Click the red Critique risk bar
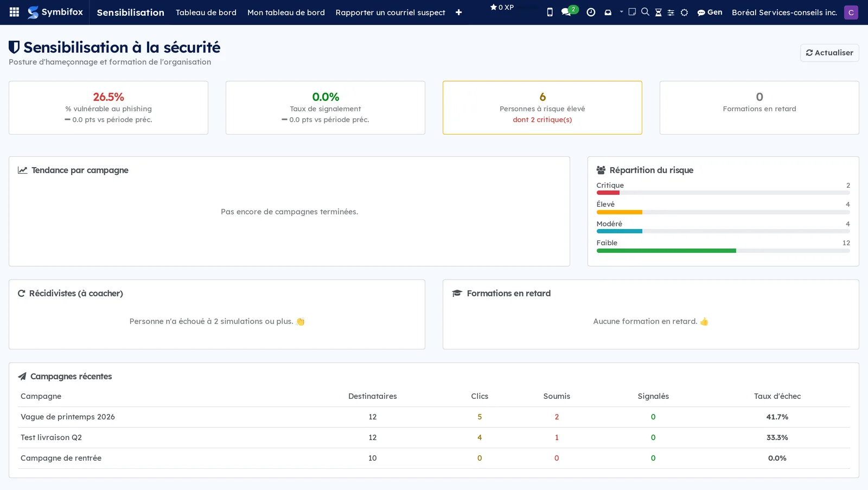This screenshot has height=490, width=868. click(608, 193)
